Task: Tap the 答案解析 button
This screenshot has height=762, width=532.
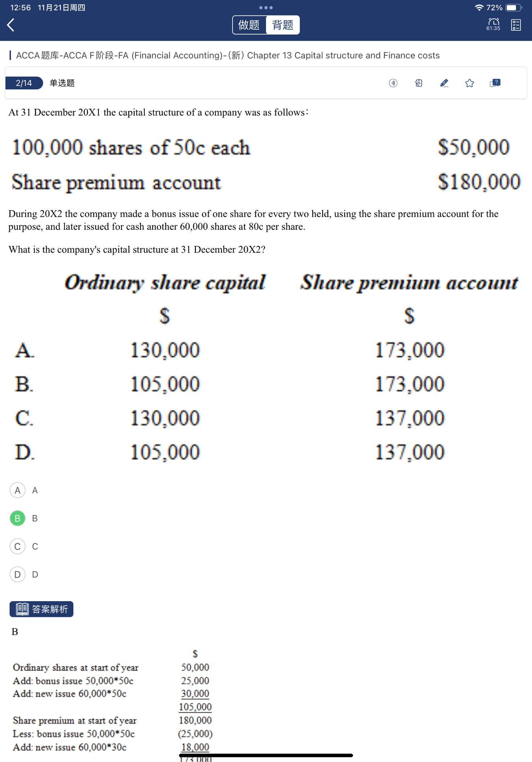Action: pyautogui.click(x=41, y=609)
